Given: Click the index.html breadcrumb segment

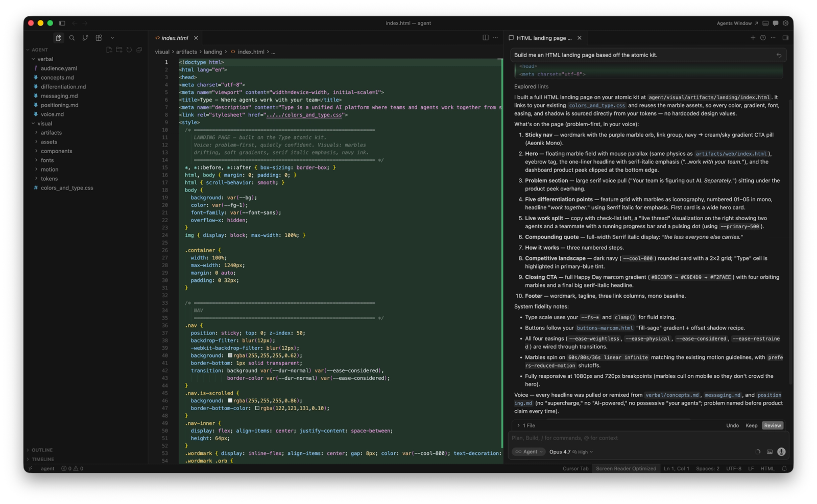Looking at the screenshot, I should click(x=247, y=52).
